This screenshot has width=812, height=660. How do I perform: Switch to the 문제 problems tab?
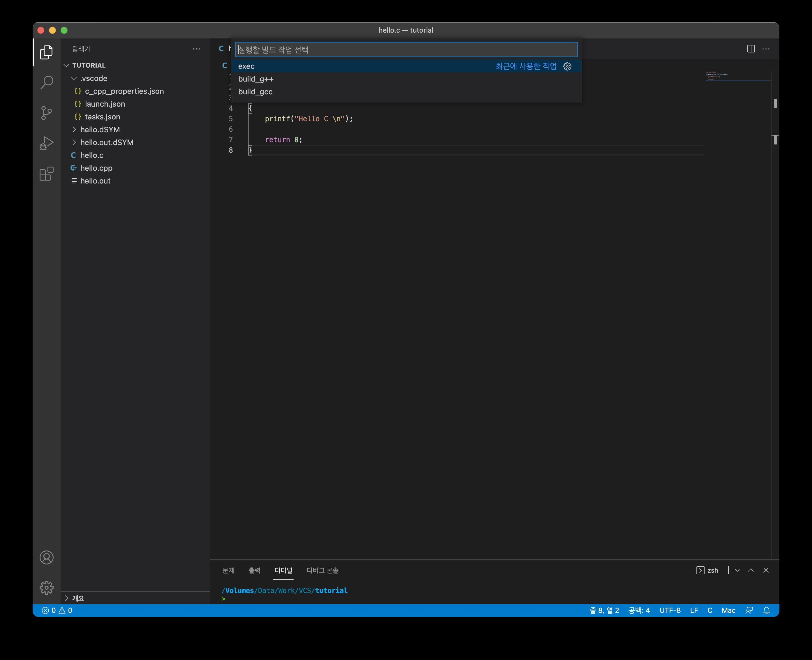[228, 570]
